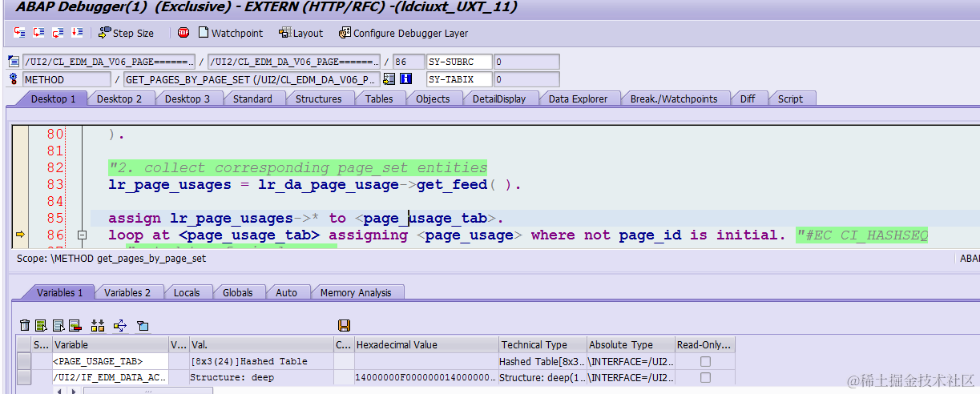Image resolution: width=980 pixels, height=394 pixels.
Task: Select row header of <PAGE_USAGE_TAB> variable
Action: (x=23, y=361)
